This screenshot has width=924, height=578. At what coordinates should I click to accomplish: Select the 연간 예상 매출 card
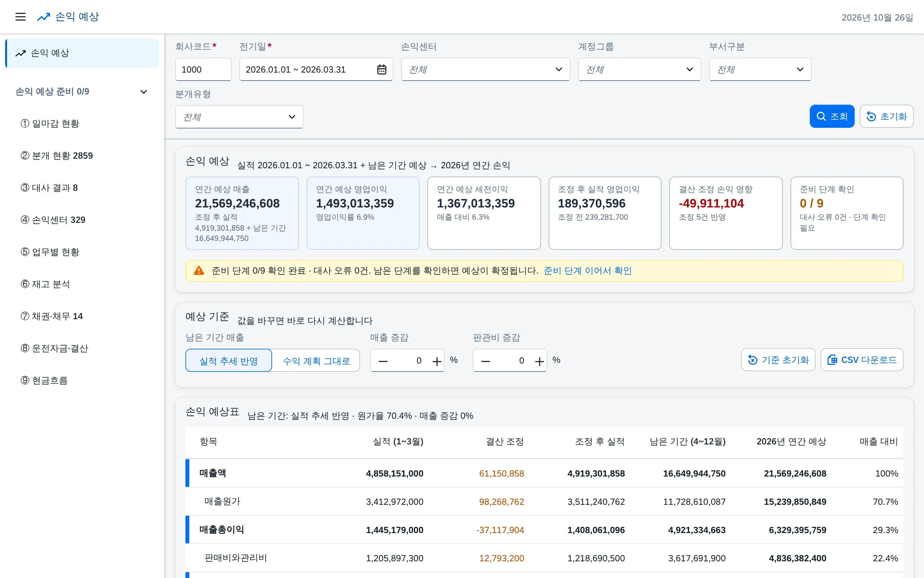tap(242, 213)
